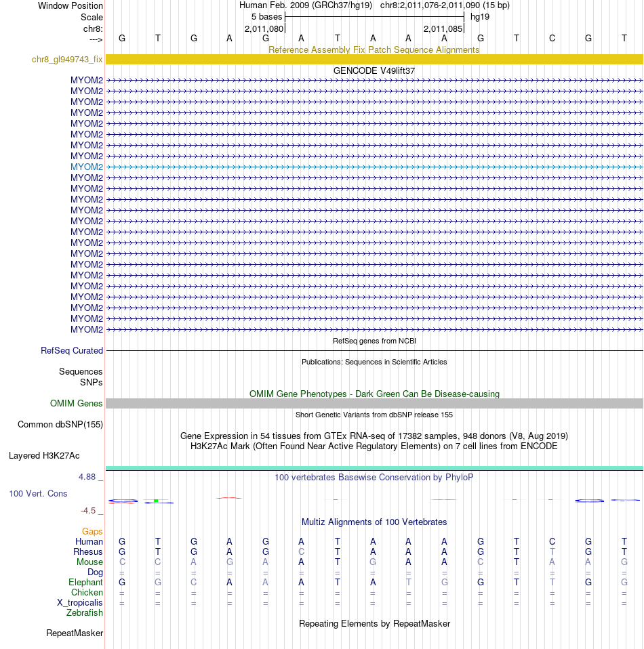Open Publications: Sequences in Scientific Articles title
Viewport: 644px width, 649px height.
(374, 362)
